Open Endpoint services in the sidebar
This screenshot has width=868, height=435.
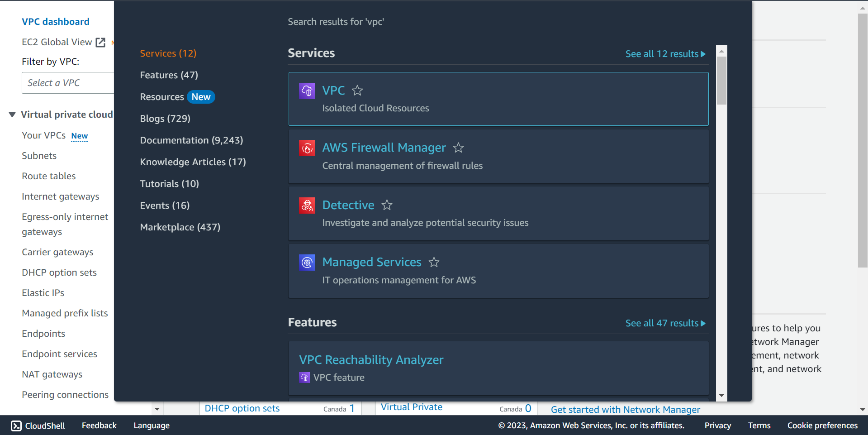click(x=59, y=354)
